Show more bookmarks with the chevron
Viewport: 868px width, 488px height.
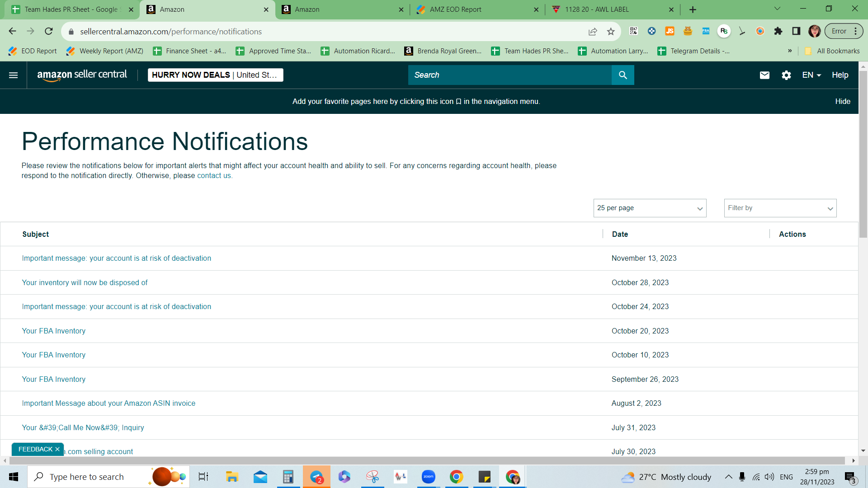tap(790, 51)
